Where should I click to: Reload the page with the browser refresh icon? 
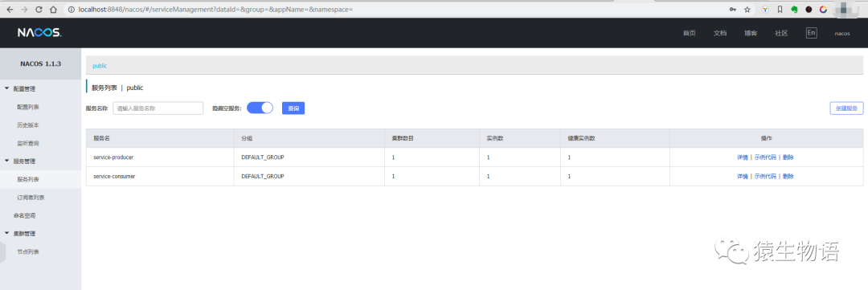(x=39, y=10)
